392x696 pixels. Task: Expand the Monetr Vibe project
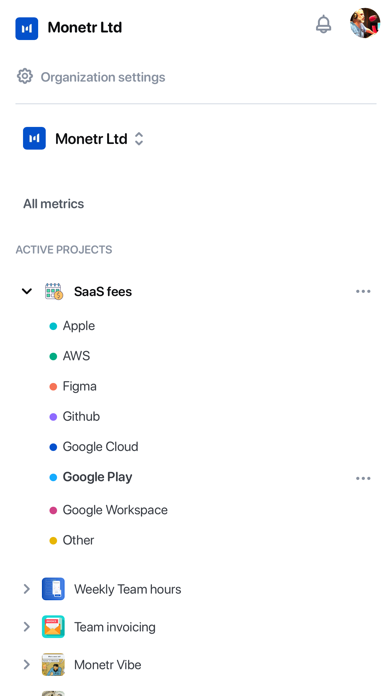pos(27,664)
